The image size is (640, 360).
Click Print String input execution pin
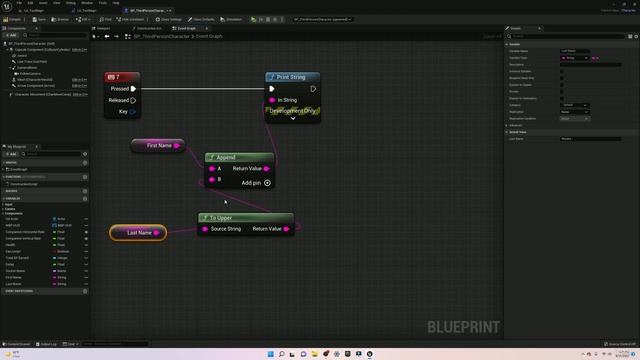click(x=272, y=89)
